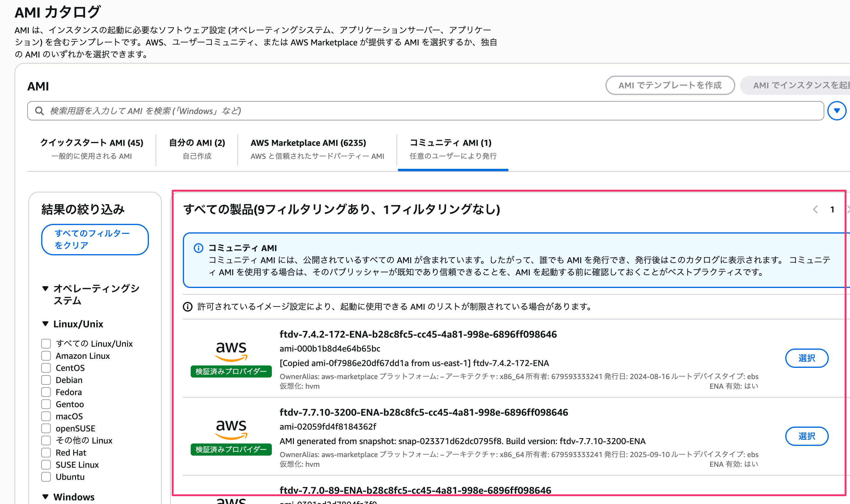850x504 pixels.
Task: Click verified provider badge for ftdv-7.7.10-3200-ENA
Action: 231,450
